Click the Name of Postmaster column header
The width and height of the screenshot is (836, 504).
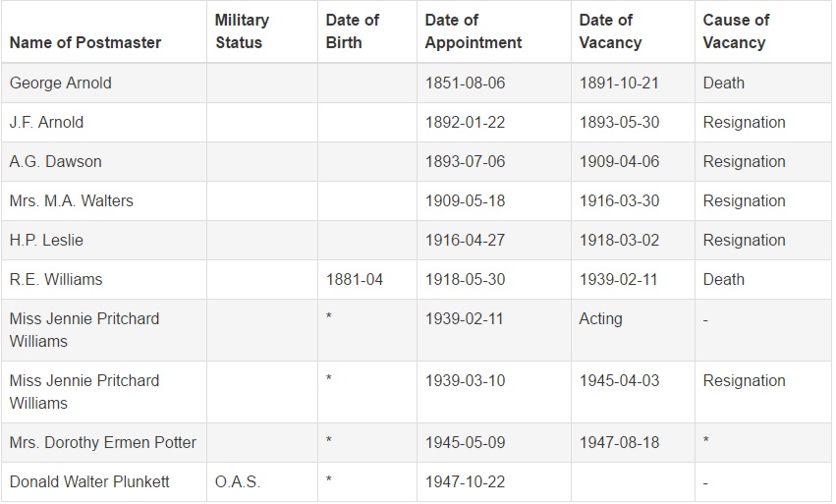pos(85,42)
